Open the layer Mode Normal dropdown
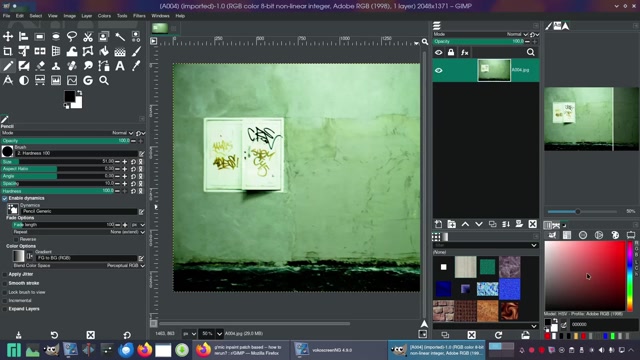Screen dimensions: 640x360 click(x=481, y=34)
